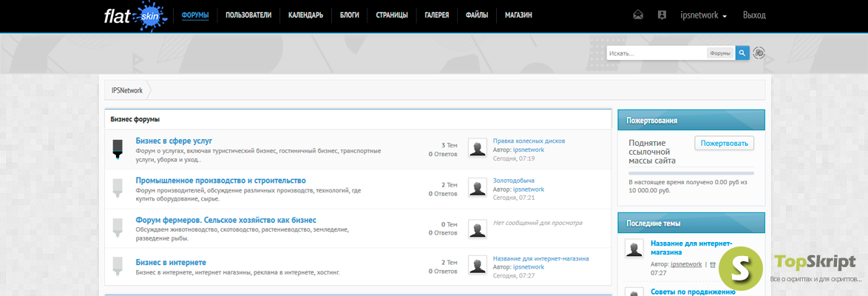Go to the ФОРУМЫ tab
The width and height of the screenshot is (868, 296).
point(195,16)
